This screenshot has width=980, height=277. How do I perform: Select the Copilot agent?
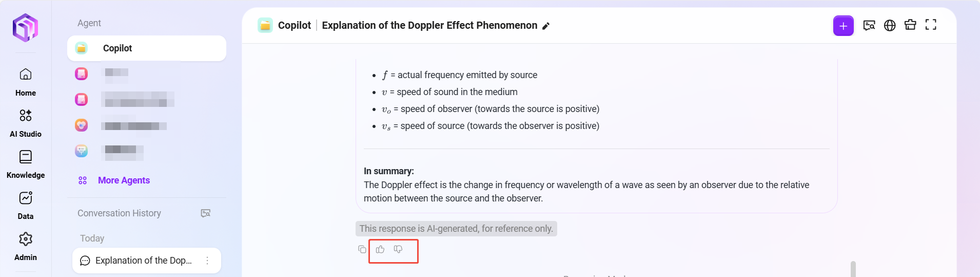click(147, 48)
